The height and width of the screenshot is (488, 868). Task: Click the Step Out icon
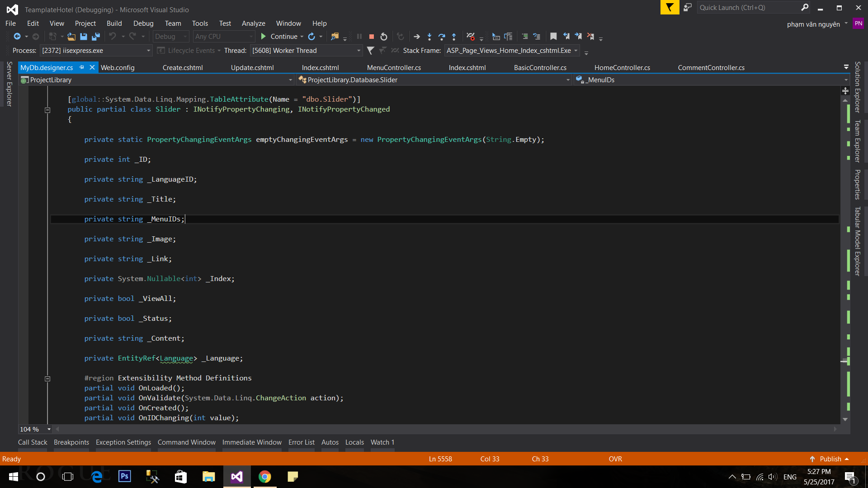coord(454,37)
